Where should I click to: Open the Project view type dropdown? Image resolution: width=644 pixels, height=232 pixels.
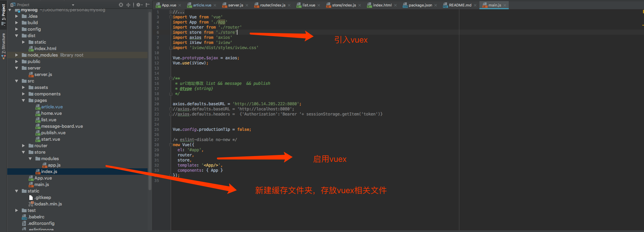pyautogui.click(x=73, y=5)
